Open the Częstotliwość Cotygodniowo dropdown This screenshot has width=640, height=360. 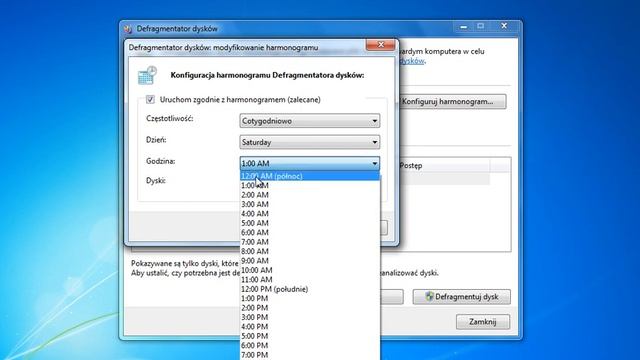(310, 121)
